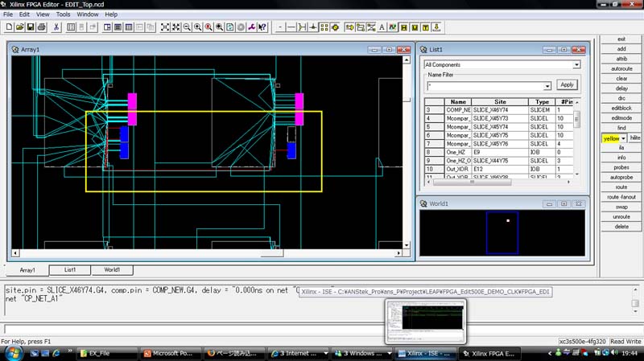Open the All Components filter dropdown
This screenshot has height=361, width=644.
coord(576,65)
